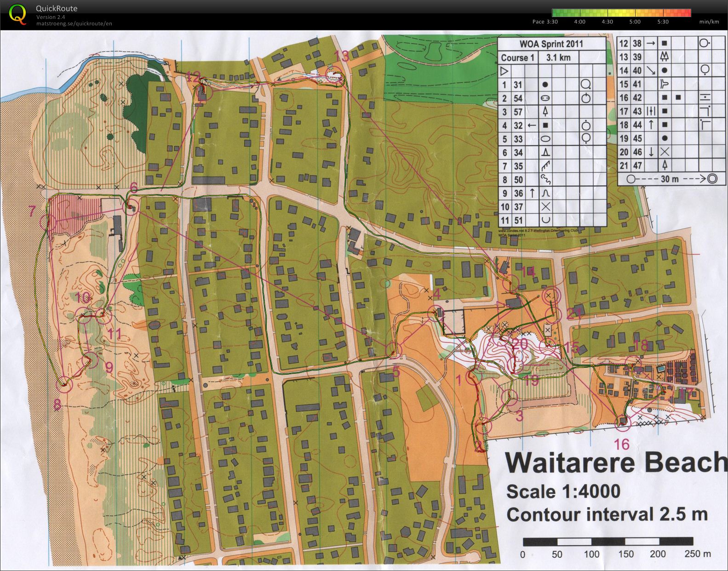This screenshot has width=728, height=571.
Task: Select the Version 2.4 text
Action: pos(51,17)
